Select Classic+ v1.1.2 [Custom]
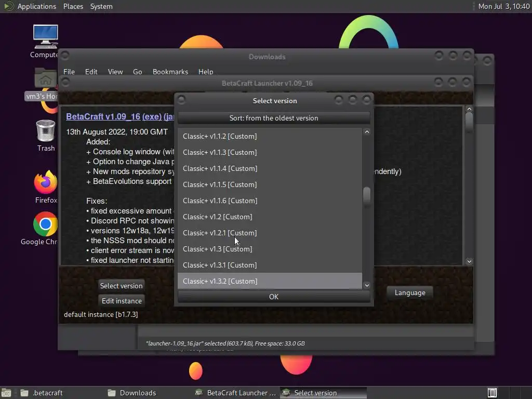Viewport: 532px width, 399px height. click(x=270, y=136)
